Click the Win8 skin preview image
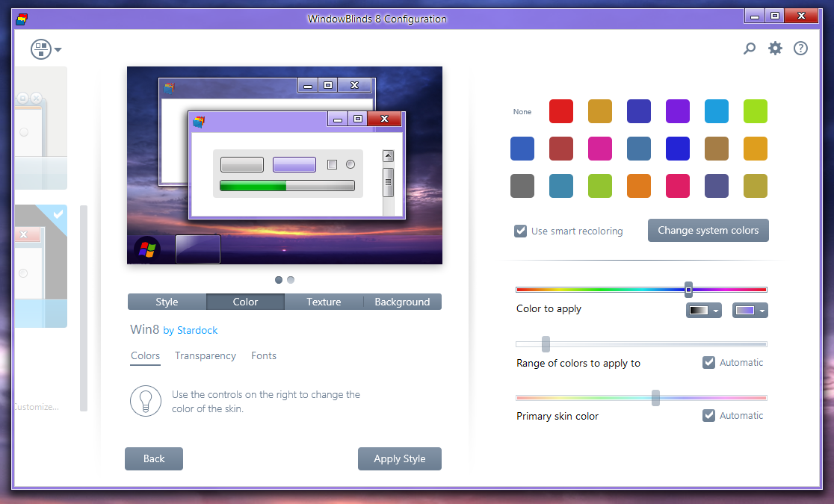Image resolution: width=834 pixels, height=504 pixels. click(x=285, y=165)
